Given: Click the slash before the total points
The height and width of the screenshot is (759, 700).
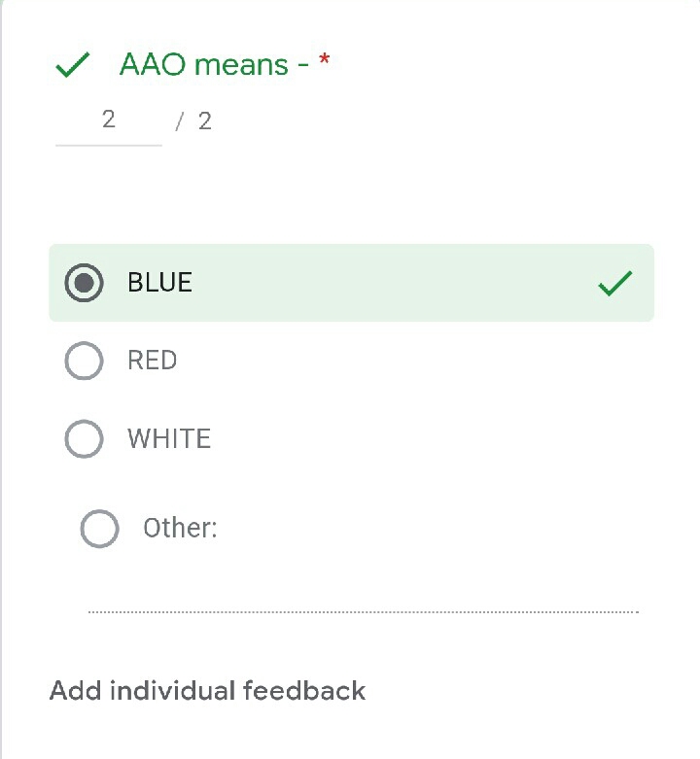Looking at the screenshot, I should pos(179,121).
